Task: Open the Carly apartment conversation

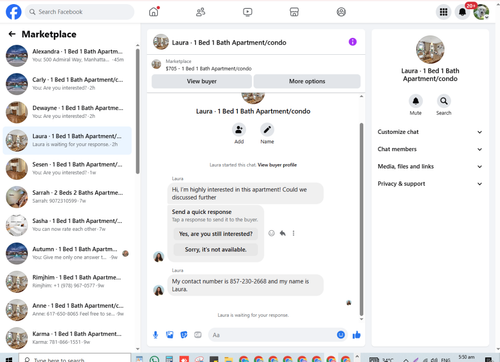Action: [67, 84]
